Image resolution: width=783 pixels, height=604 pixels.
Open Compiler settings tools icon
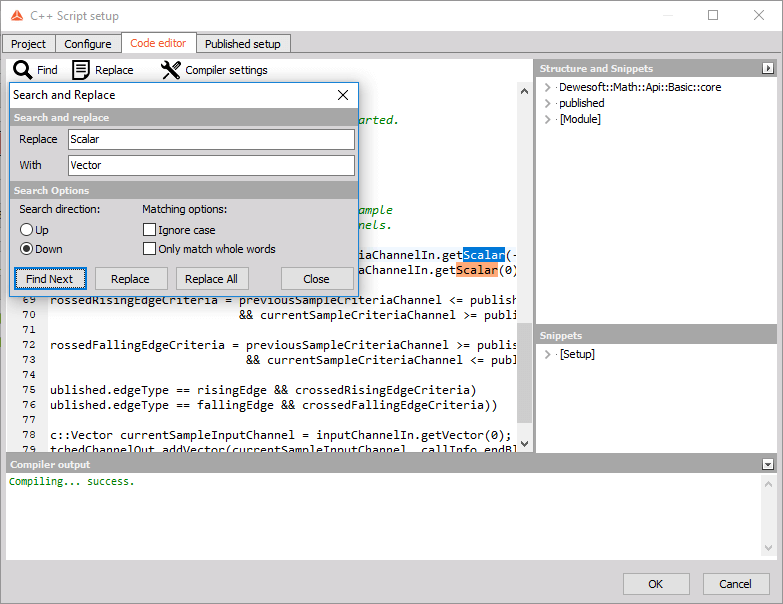pyautogui.click(x=171, y=70)
